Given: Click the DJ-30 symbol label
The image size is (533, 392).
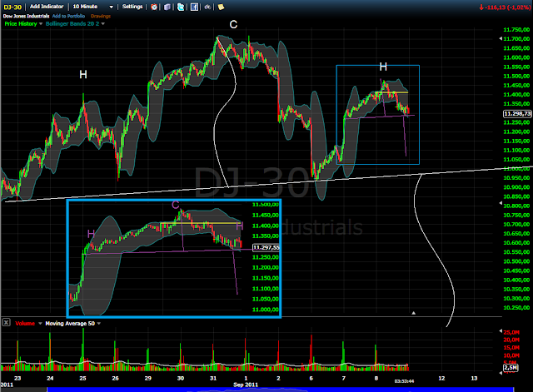Looking at the screenshot, I should click(x=12, y=7).
